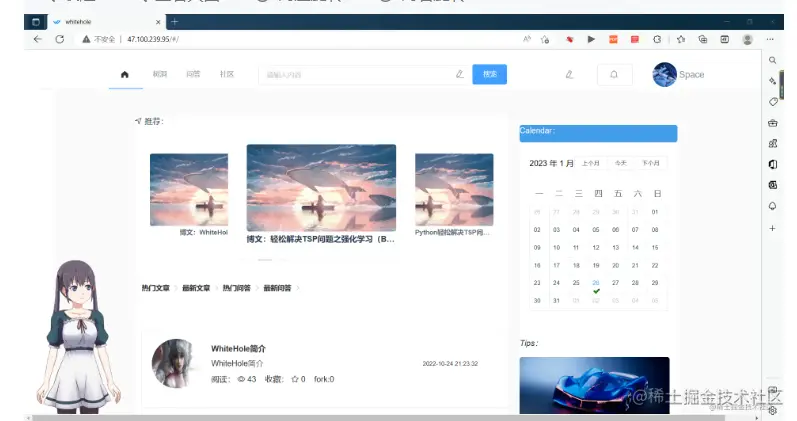Open the sidebar Outlook icon
797x421 pixels.
tap(773, 185)
